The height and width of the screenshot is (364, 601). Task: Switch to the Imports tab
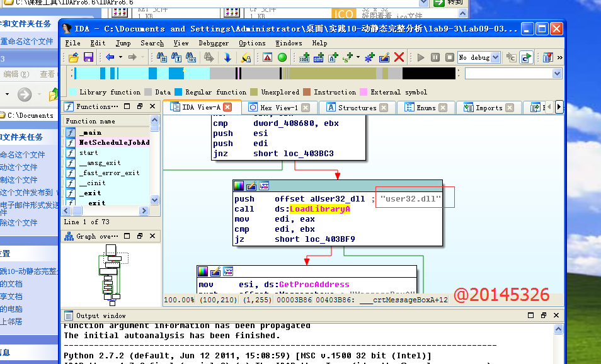pos(488,108)
